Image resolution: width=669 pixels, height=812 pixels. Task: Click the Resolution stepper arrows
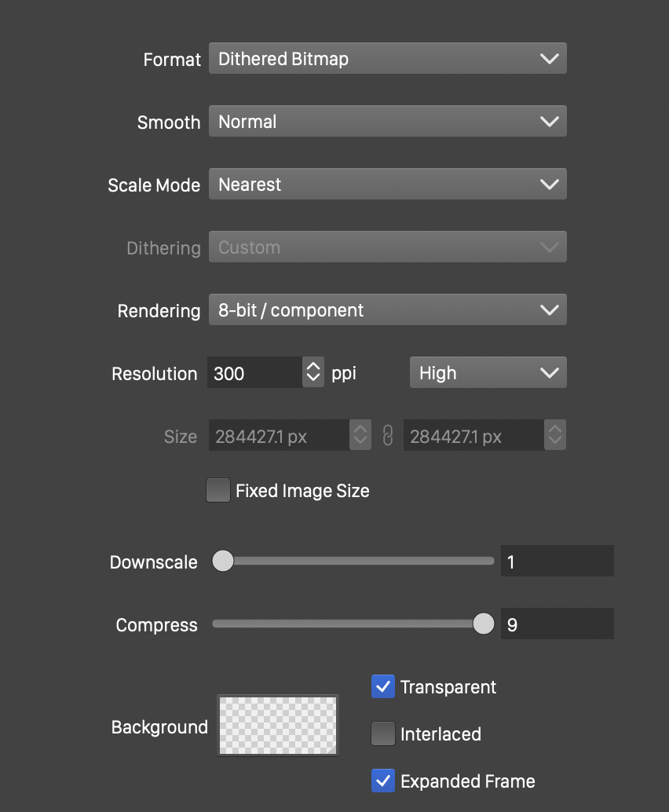313,373
